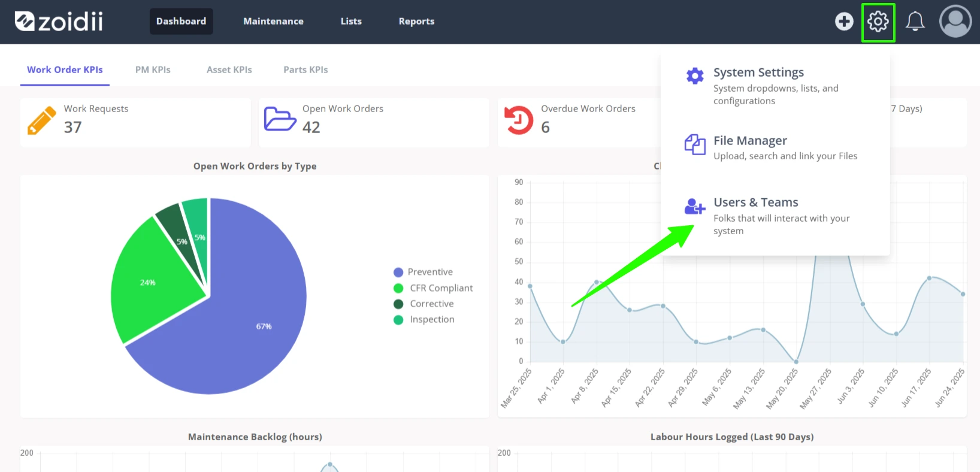Open the notifications bell
Image resolution: width=980 pixels, height=472 pixels.
tap(915, 22)
